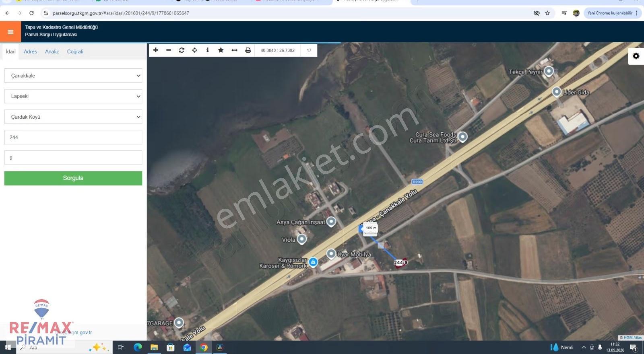Bookmark this page with the star
The height and width of the screenshot is (354, 644).
pos(547,13)
